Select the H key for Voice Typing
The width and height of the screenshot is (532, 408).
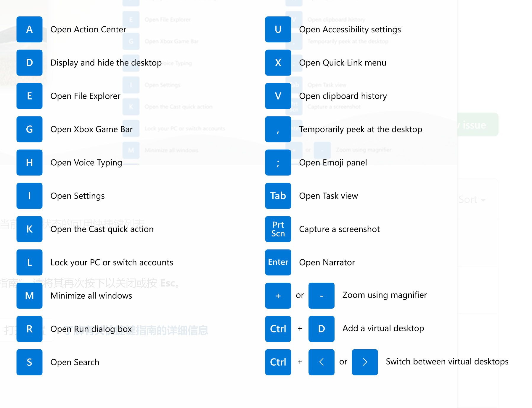(x=29, y=163)
